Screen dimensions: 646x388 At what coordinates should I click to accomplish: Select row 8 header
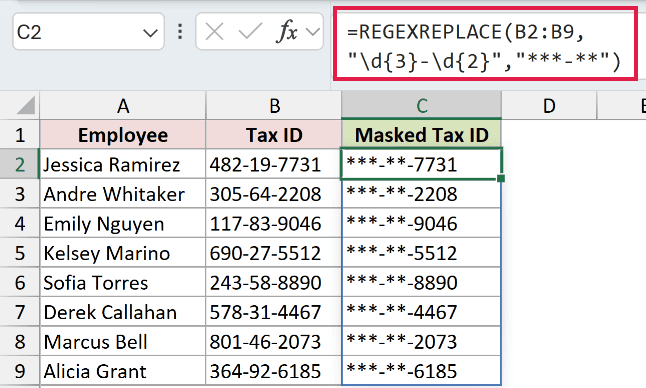[x=20, y=342]
